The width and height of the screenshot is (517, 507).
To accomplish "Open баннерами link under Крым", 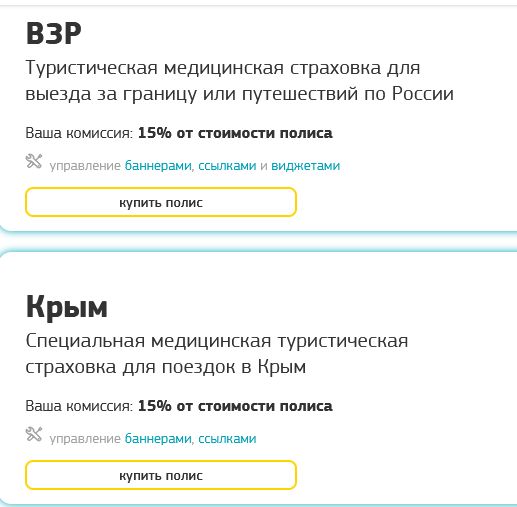I will click(x=158, y=438).
